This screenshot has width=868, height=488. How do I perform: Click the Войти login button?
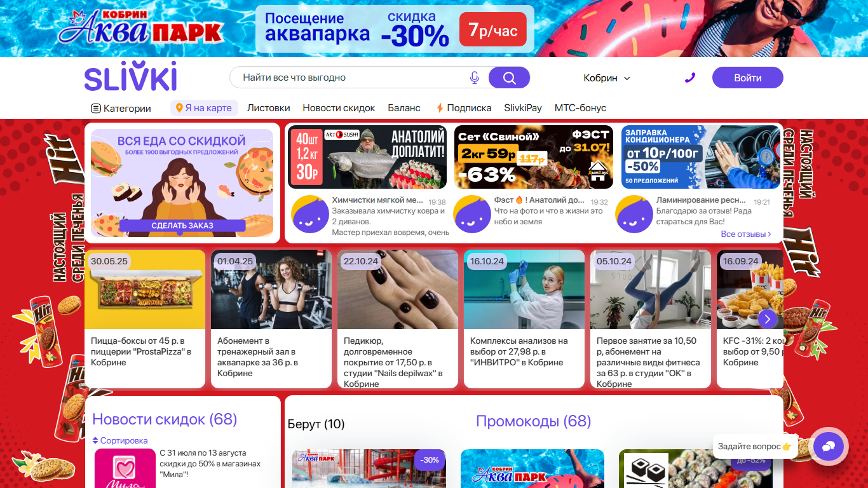tap(748, 78)
